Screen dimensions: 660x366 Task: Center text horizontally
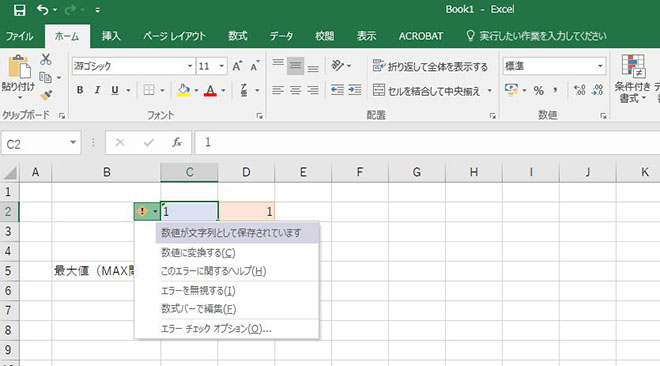(x=295, y=90)
